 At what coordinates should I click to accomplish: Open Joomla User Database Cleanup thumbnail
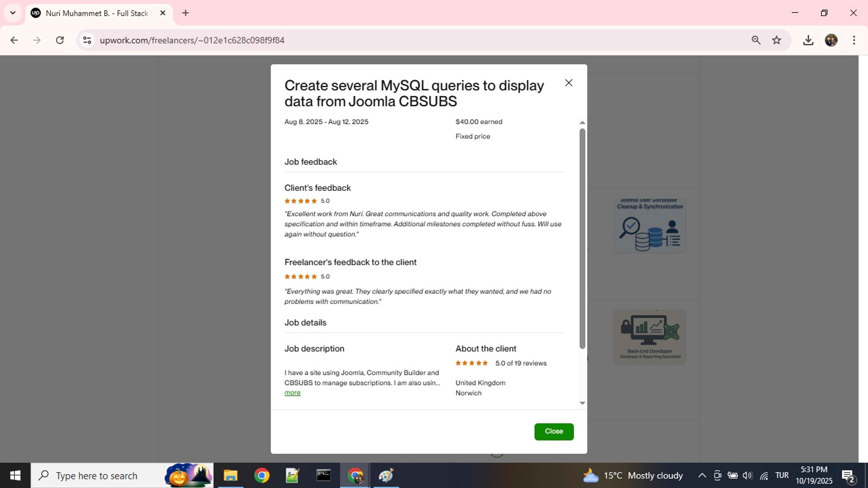(x=649, y=226)
